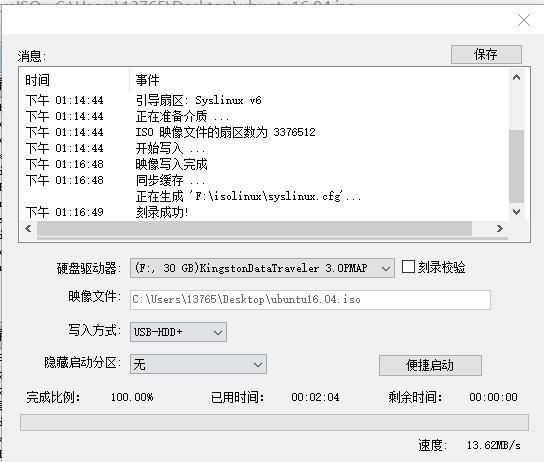The width and height of the screenshot is (544, 462).
Task: Click the horizontal scrollbar thumb of messages
Action: click(x=254, y=228)
